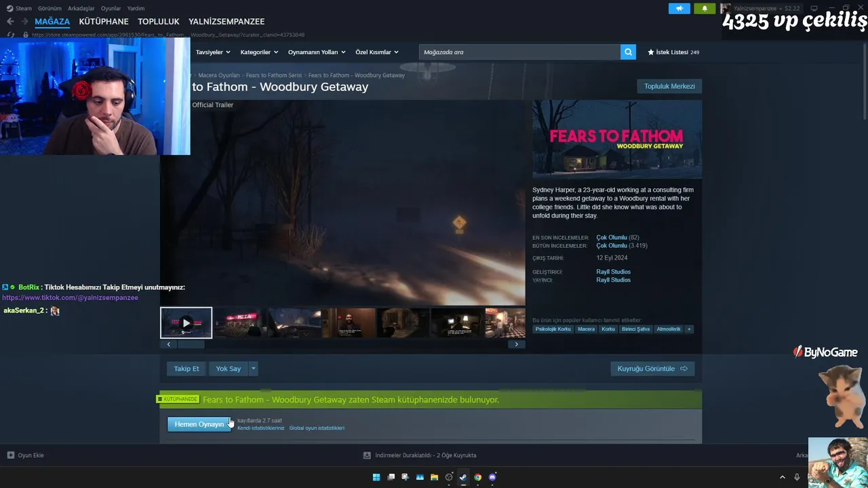Switch to the MAĞAZA tab
Image resolution: width=868 pixels, height=488 pixels.
(52, 22)
